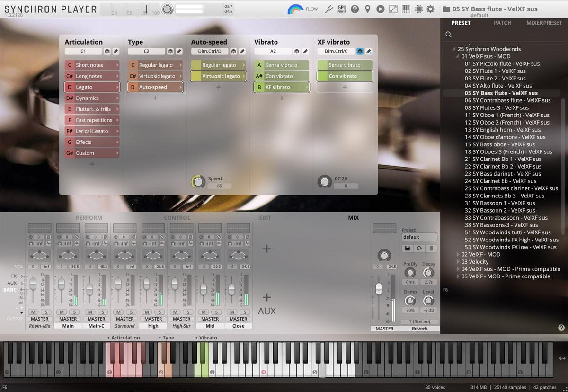Screen dimensions: 568x392
Task: Solo the Close mixer channel
Action: pos(245,312)
